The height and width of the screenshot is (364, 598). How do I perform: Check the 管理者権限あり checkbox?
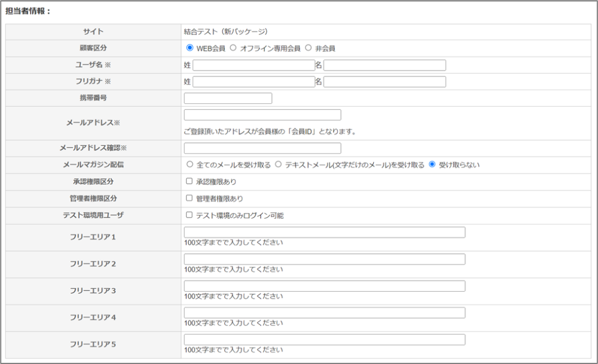click(189, 198)
